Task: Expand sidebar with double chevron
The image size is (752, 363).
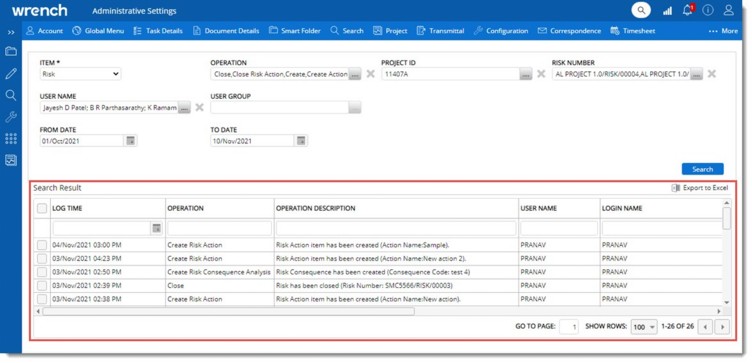Action: (11, 32)
